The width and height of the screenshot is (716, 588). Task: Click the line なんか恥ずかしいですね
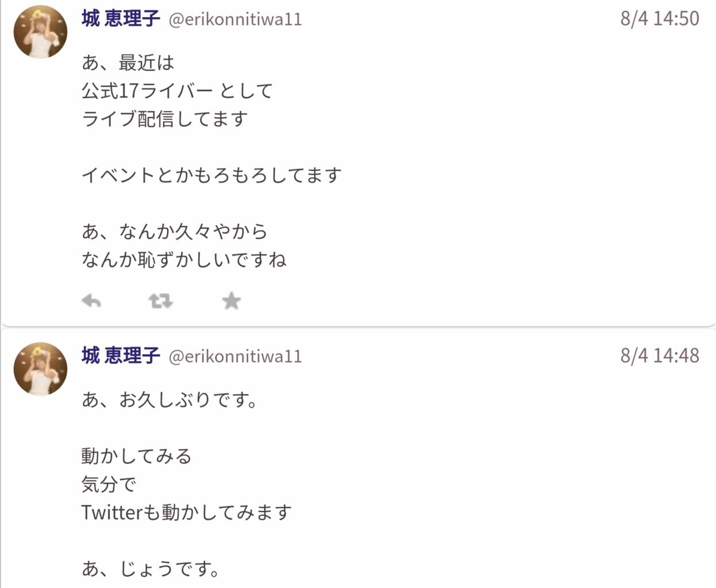click(184, 260)
